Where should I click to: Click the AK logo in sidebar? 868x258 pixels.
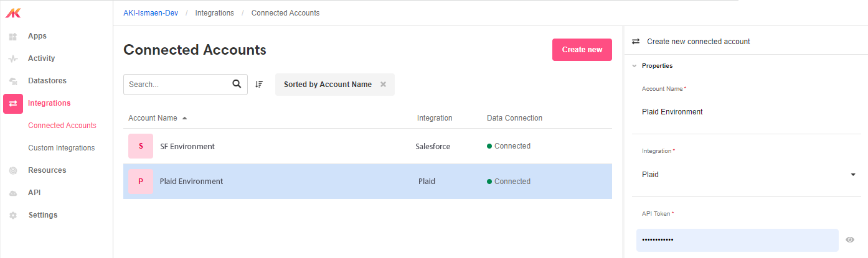click(12, 12)
